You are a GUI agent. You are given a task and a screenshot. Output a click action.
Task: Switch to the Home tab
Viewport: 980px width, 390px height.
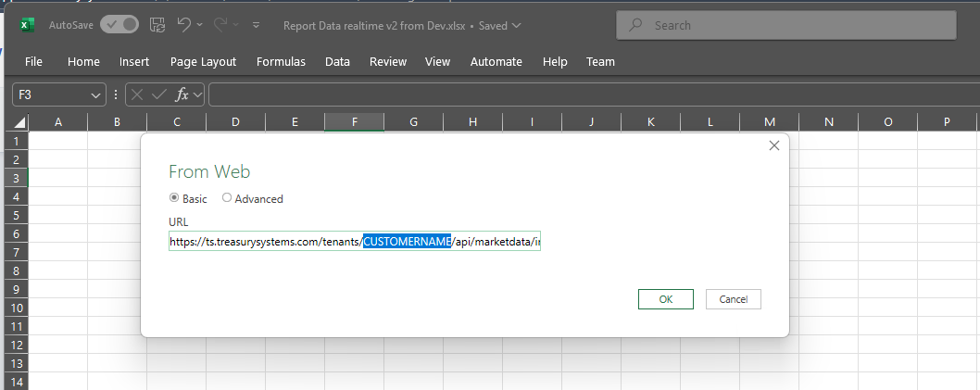83,61
